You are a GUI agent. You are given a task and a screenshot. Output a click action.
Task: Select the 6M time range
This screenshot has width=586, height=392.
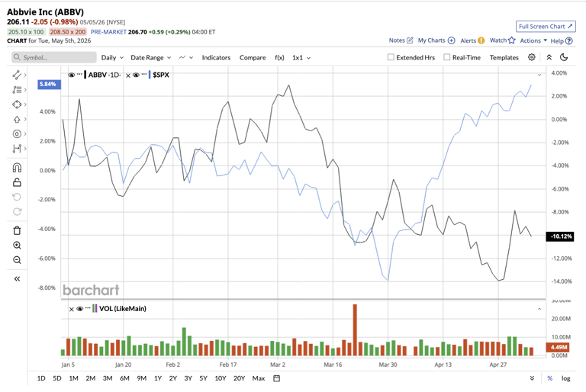click(124, 378)
